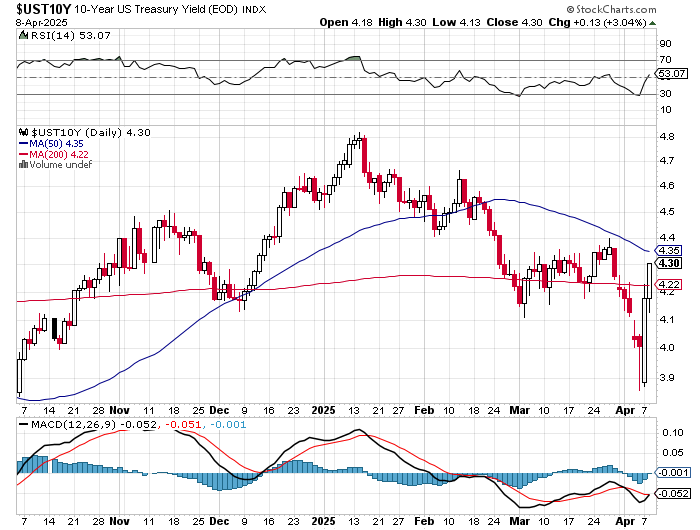Click the RSI legend area icon
700x530 pixels.
[23, 35]
